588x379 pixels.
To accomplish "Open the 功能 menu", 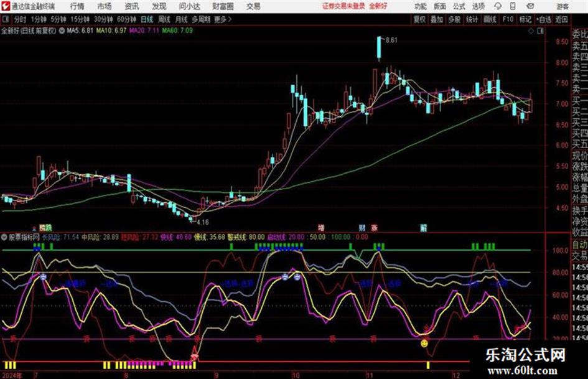I will [x=421, y=6].
